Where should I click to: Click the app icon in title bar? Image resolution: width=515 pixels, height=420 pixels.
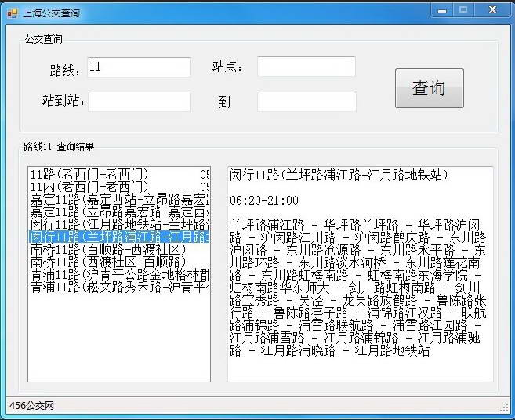(x=12, y=13)
